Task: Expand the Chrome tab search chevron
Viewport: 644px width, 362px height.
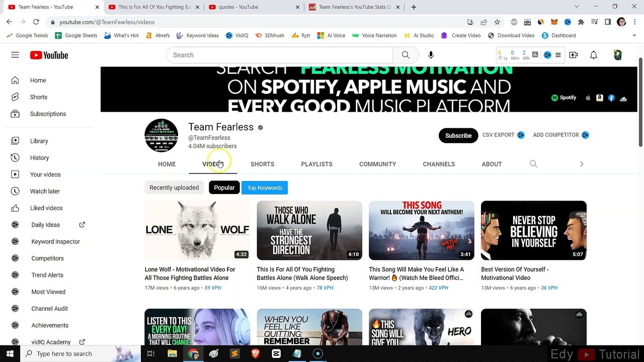Action: coord(577,7)
